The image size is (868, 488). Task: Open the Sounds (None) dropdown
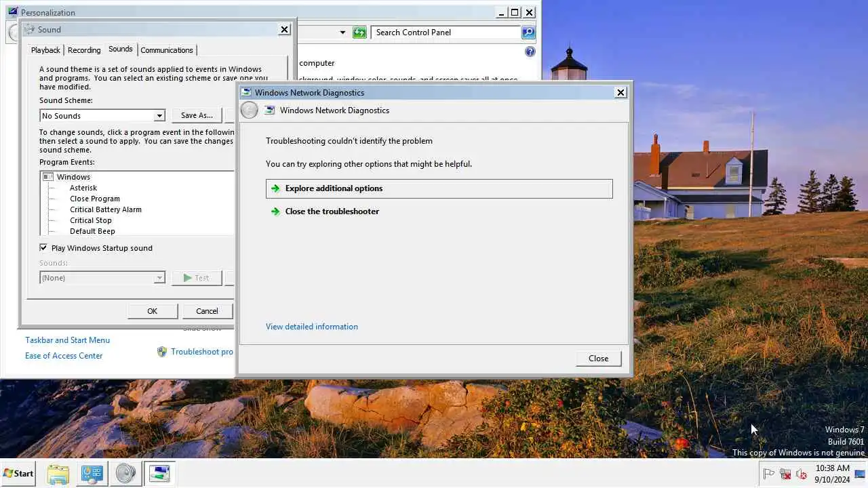tap(102, 278)
